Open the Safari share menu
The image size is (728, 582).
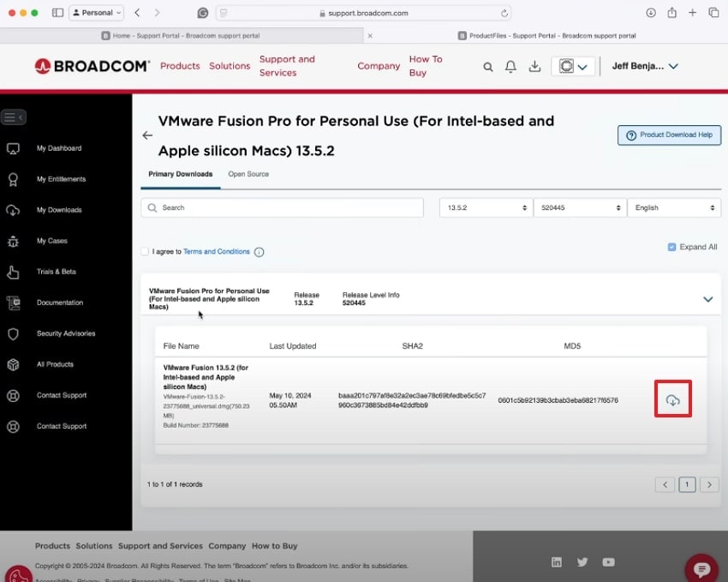(x=671, y=13)
